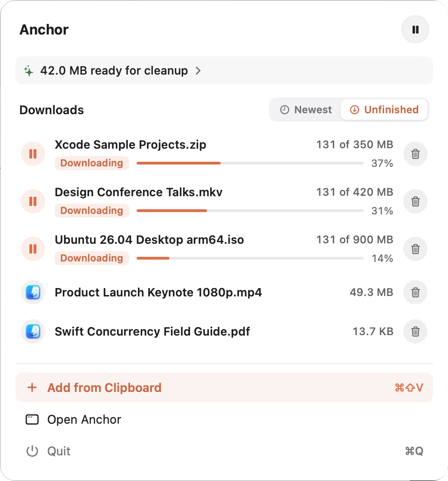Pause the Xcode Sample Projects.zip download

point(33,154)
